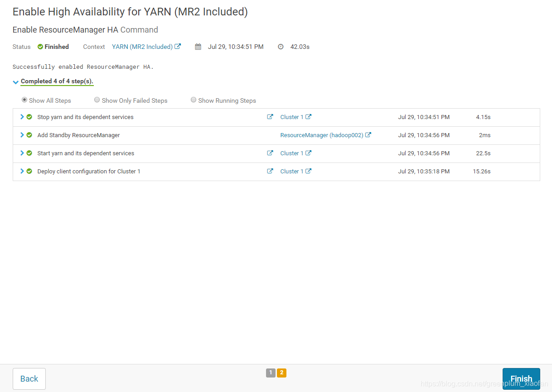This screenshot has width=552, height=392.
Task: Open ResourceManager (hadoop002) link
Action: click(x=322, y=135)
